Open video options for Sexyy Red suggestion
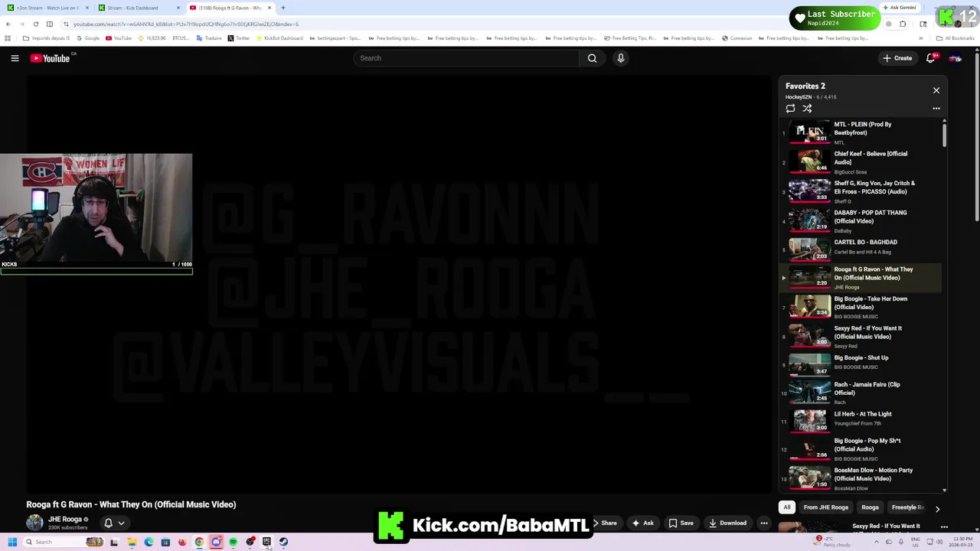The image size is (980, 551). (x=944, y=527)
